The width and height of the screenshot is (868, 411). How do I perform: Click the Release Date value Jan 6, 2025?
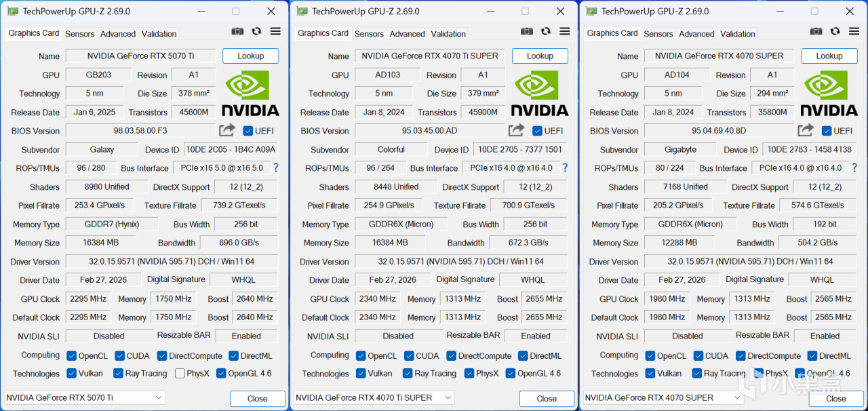pyautogui.click(x=95, y=113)
